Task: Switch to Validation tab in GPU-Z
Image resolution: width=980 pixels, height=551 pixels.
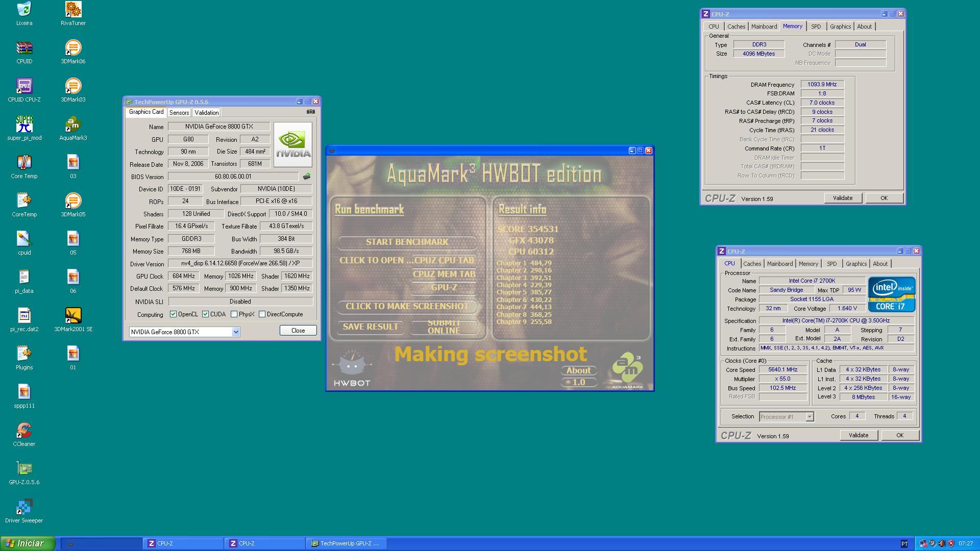Action: tap(206, 113)
